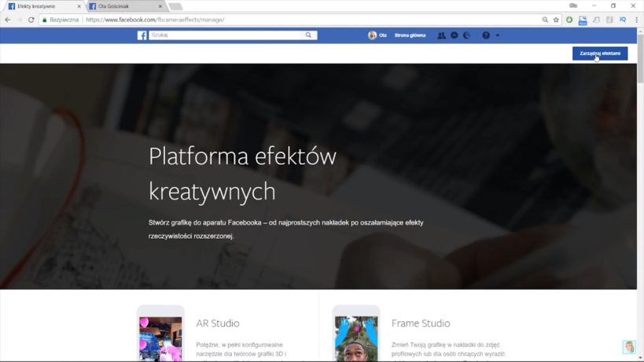644x362 pixels.
Task: Open Ola's profile avatar
Action: [372, 35]
